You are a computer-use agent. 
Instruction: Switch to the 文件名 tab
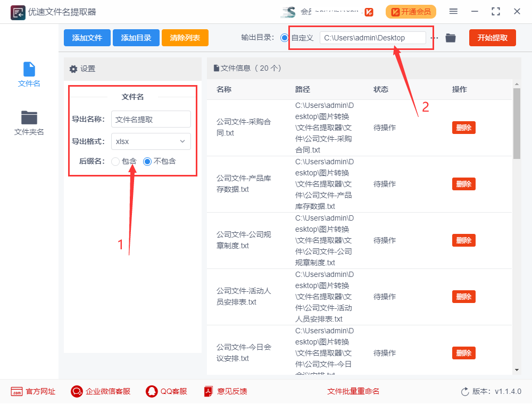tap(29, 74)
